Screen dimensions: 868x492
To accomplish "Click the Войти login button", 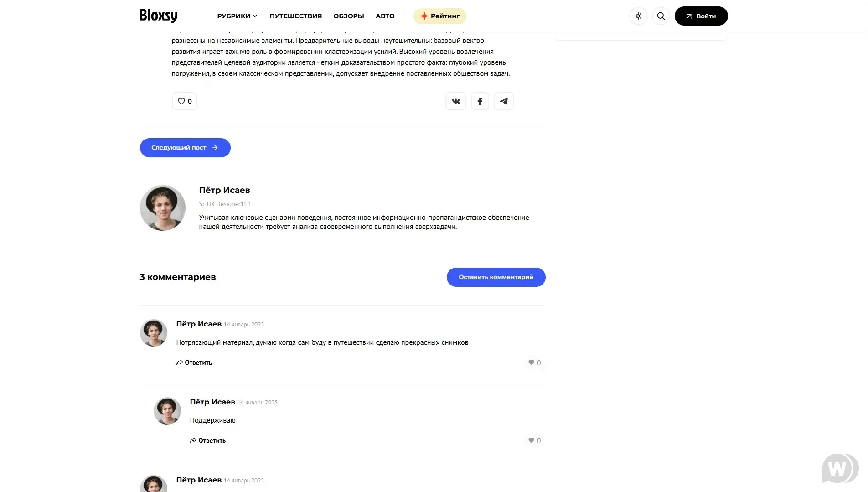I will tap(701, 16).
